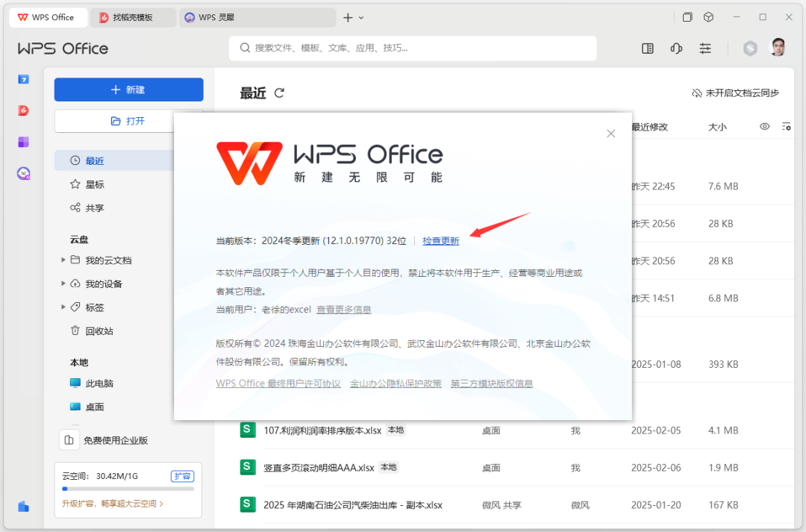806x532 pixels.
Task: Expand the 标签 tree arrow
Action: pyautogui.click(x=63, y=307)
